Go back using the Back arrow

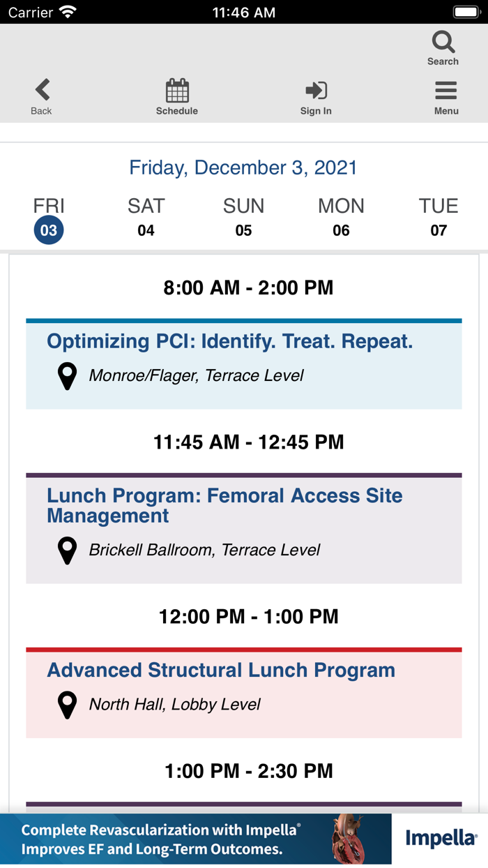(42, 91)
